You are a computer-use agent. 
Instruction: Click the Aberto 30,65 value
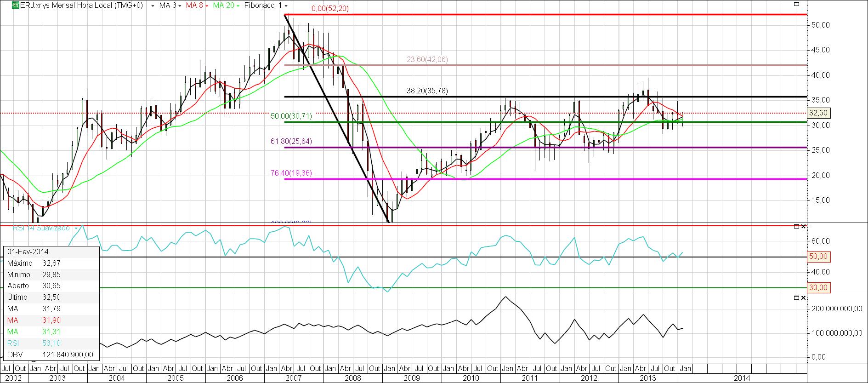click(x=51, y=286)
